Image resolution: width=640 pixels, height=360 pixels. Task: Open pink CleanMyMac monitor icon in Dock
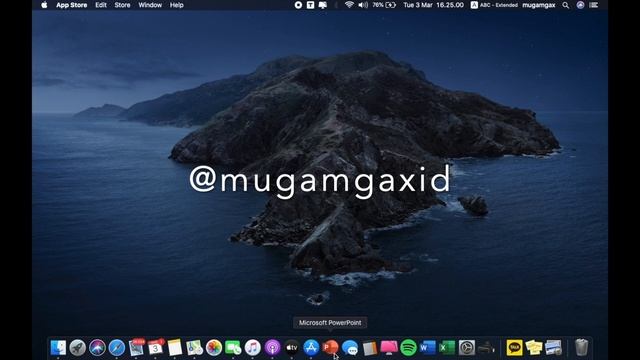point(389,348)
